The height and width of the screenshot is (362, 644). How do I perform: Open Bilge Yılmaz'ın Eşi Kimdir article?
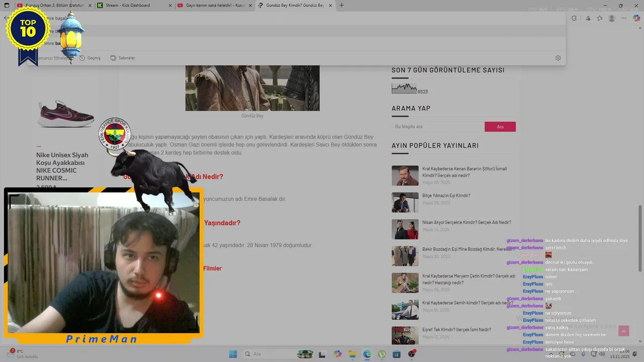coord(446,196)
